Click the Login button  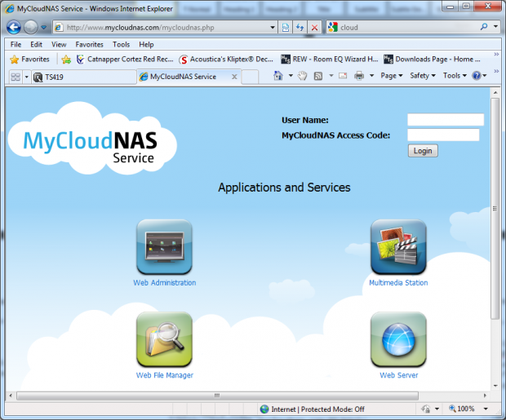[423, 151]
